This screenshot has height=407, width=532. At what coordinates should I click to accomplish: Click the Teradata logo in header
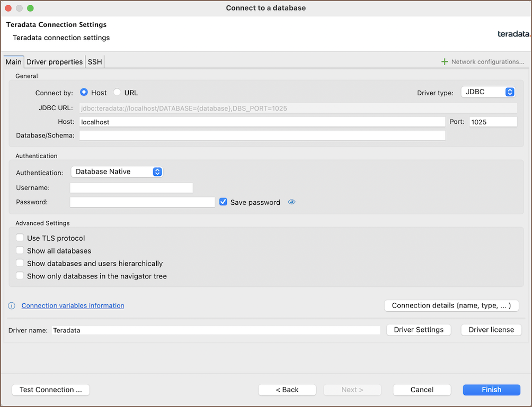[x=513, y=34]
